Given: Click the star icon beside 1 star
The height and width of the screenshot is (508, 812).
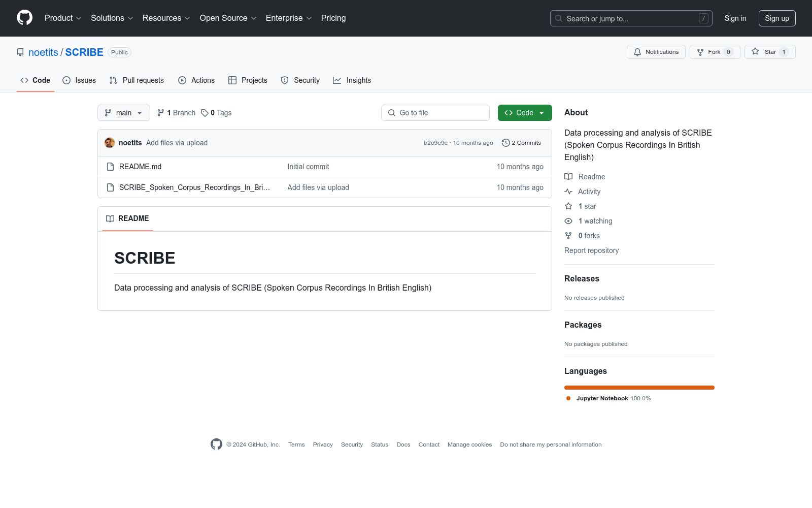Looking at the screenshot, I should tap(568, 206).
